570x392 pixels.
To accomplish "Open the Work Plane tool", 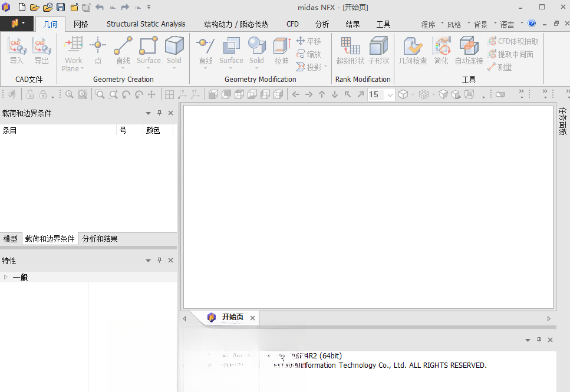I will [73, 54].
